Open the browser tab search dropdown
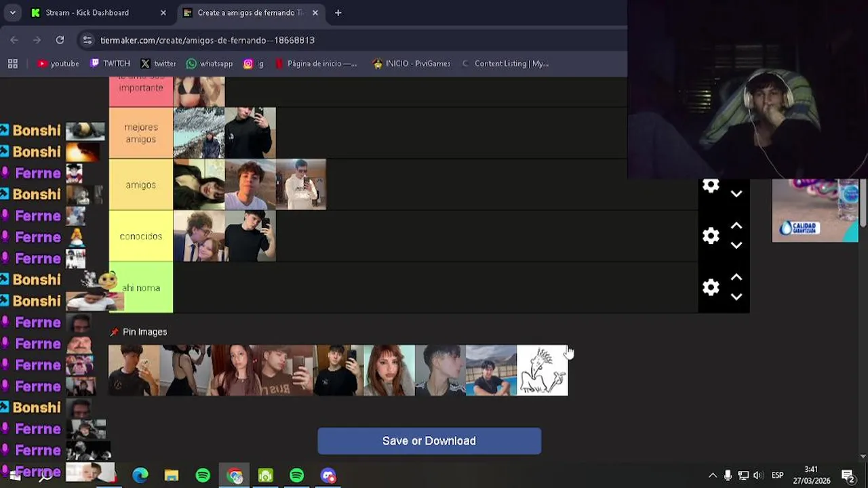This screenshot has height=488, width=868. point(12,12)
